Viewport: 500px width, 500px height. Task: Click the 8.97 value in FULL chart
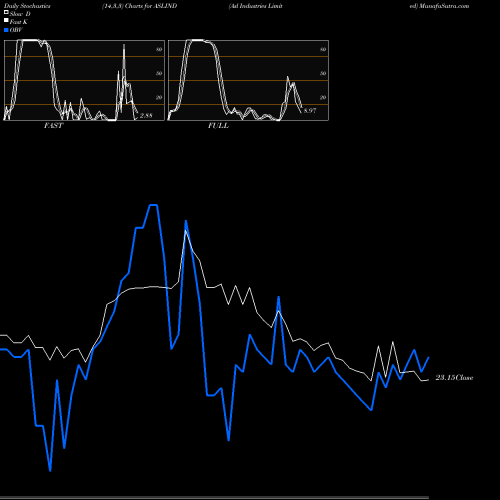tap(310, 110)
